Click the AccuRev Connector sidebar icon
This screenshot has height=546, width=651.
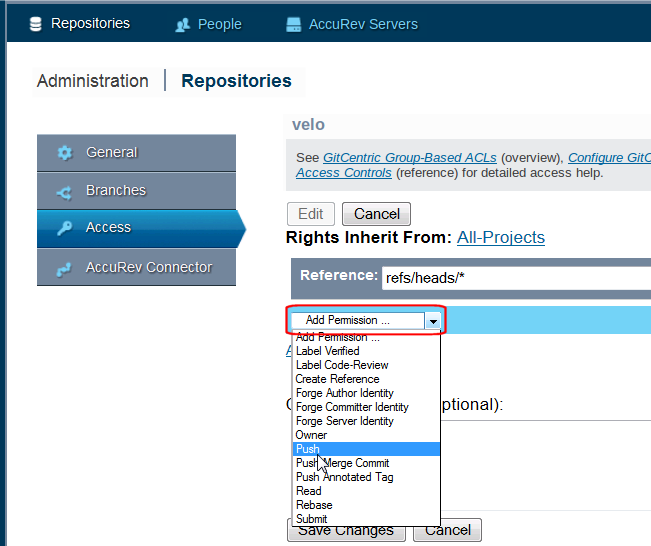[65, 268]
